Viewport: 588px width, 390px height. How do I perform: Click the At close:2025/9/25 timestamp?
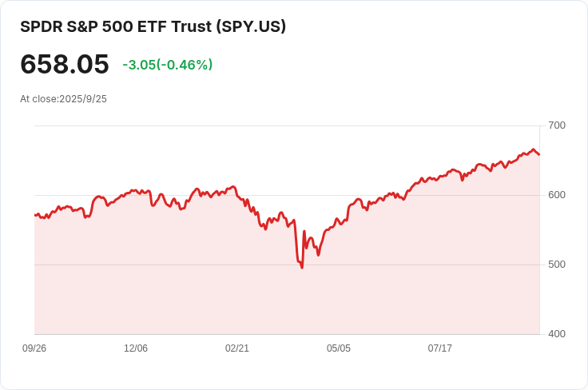(63, 99)
